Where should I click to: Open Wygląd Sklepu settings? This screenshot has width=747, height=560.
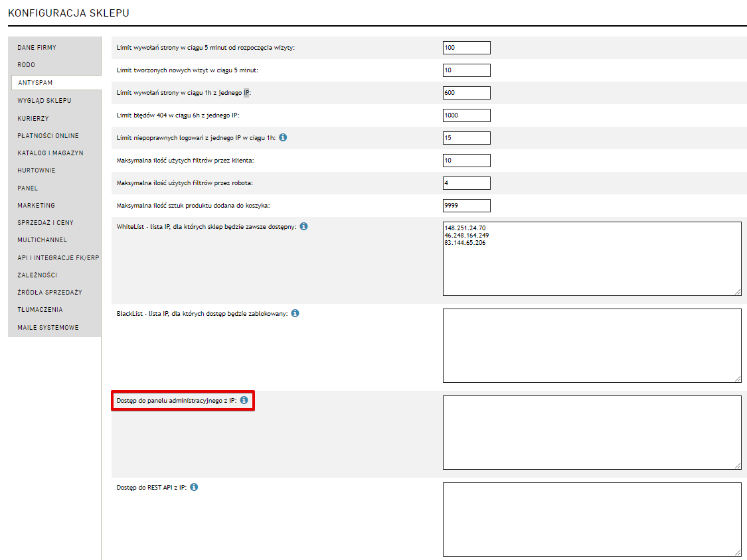pos(44,101)
